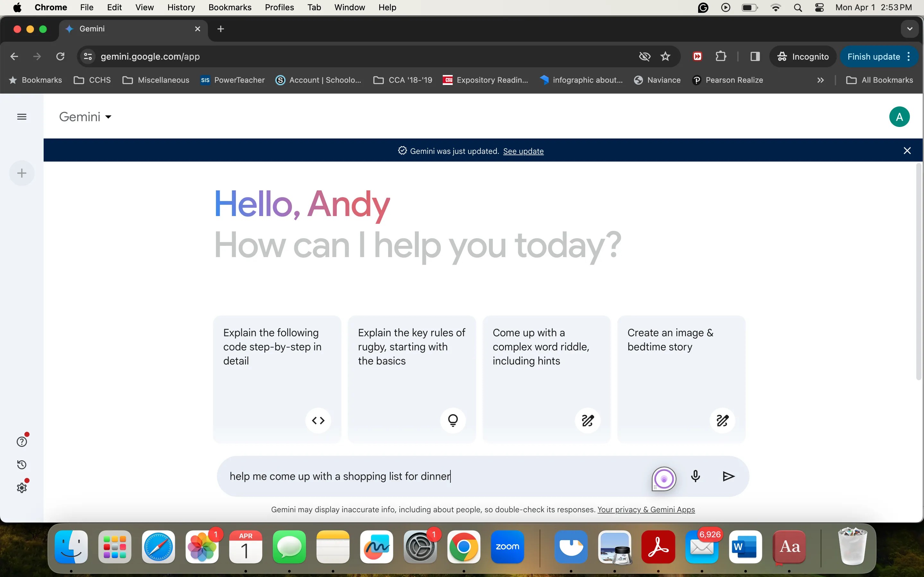Image resolution: width=924 pixels, height=577 pixels.
Task: Click the dinner shopping list input field
Action: click(x=341, y=476)
